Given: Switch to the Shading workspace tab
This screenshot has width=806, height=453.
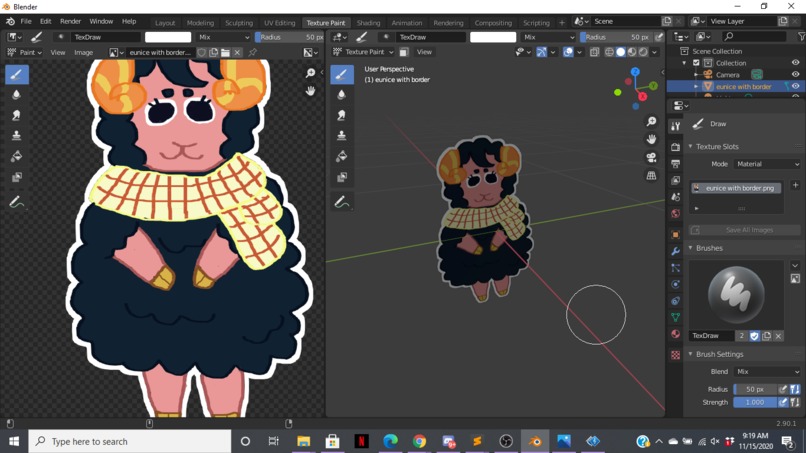Looking at the screenshot, I should point(369,23).
